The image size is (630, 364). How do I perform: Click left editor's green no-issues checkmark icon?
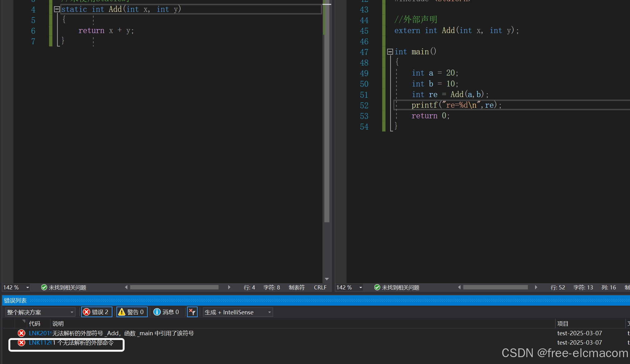click(x=44, y=287)
